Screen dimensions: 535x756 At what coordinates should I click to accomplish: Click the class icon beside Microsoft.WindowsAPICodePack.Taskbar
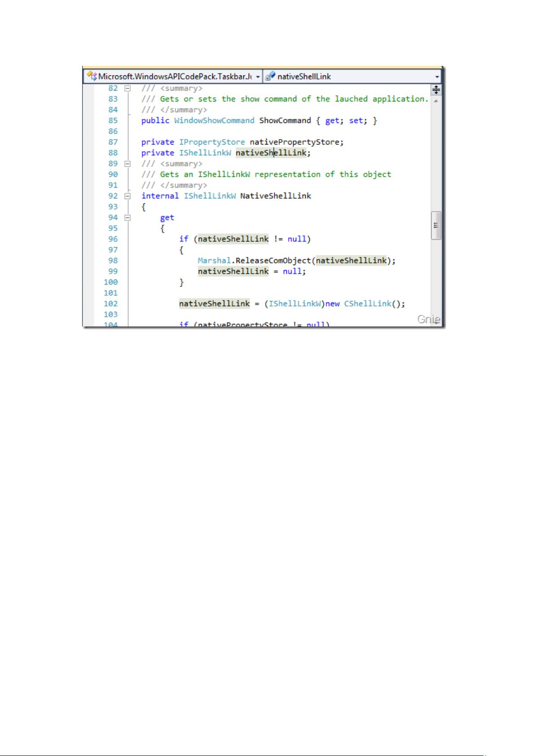pos(92,76)
